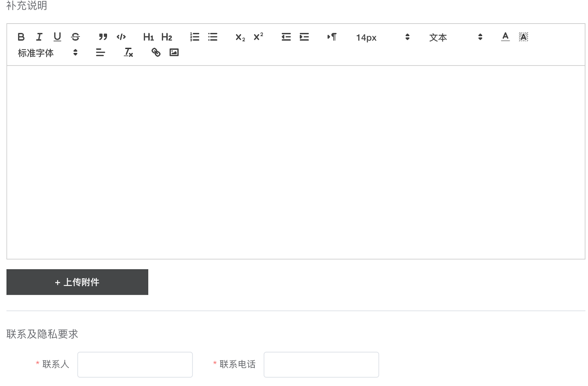This screenshot has width=588, height=386.
Task: Open the 文本 heading style dropdown
Action: [455, 37]
